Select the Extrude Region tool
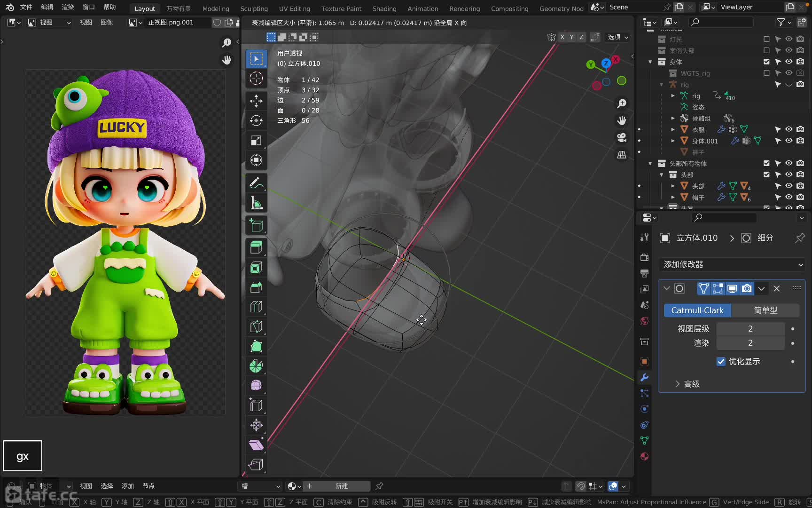The height and width of the screenshot is (508, 812). click(x=256, y=247)
